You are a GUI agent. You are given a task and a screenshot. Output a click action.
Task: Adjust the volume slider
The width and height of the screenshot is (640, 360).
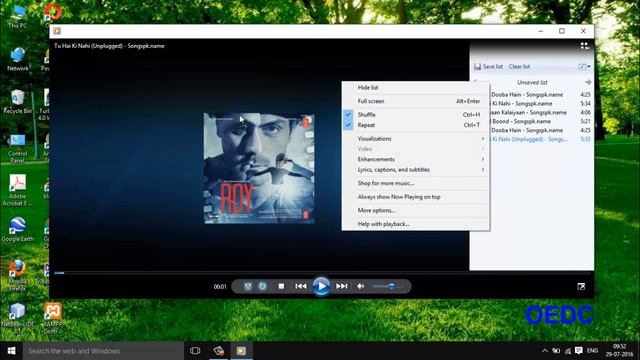click(384, 286)
